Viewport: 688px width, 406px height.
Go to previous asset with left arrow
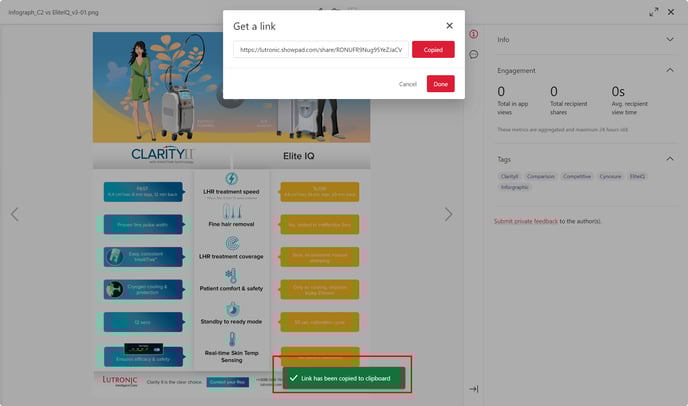(15, 214)
